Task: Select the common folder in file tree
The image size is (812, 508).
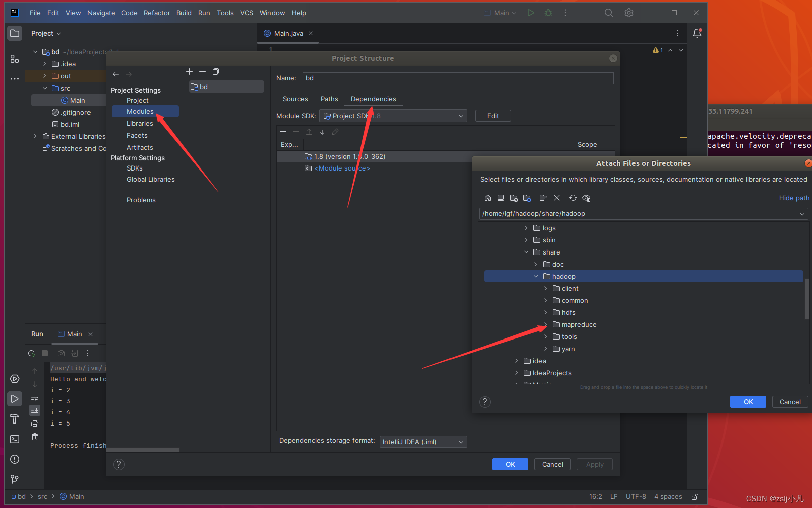Action: point(575,301)
